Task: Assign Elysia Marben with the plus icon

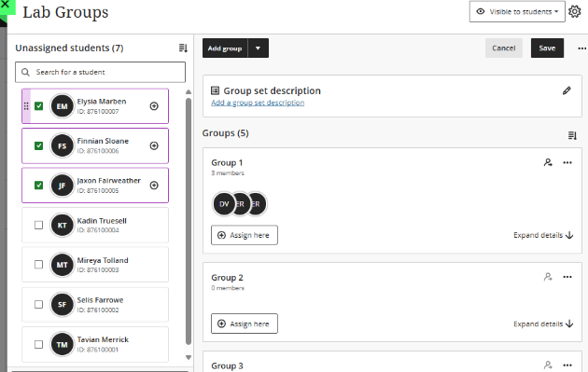Action: click(154, 106)
